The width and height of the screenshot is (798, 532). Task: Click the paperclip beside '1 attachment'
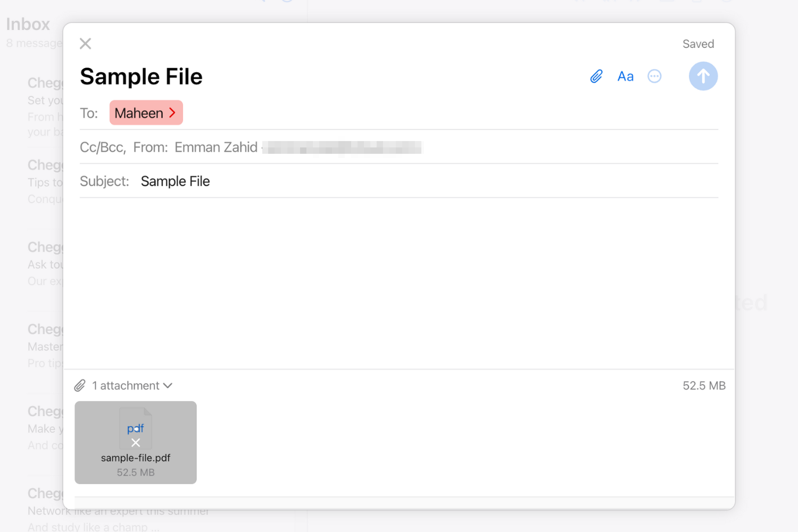tap(81, 385)
